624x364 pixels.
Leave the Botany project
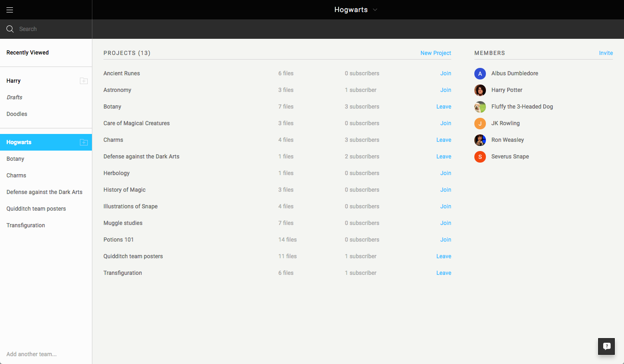[444, 107]
